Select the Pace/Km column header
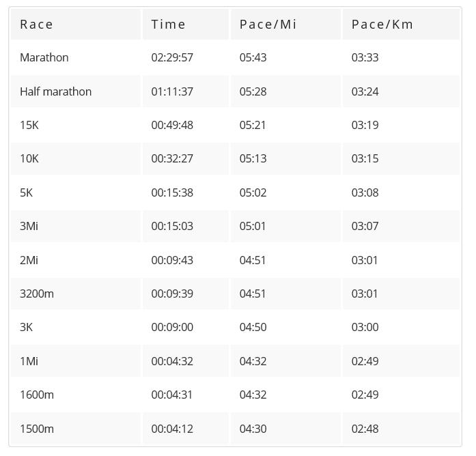 point(401,25)
